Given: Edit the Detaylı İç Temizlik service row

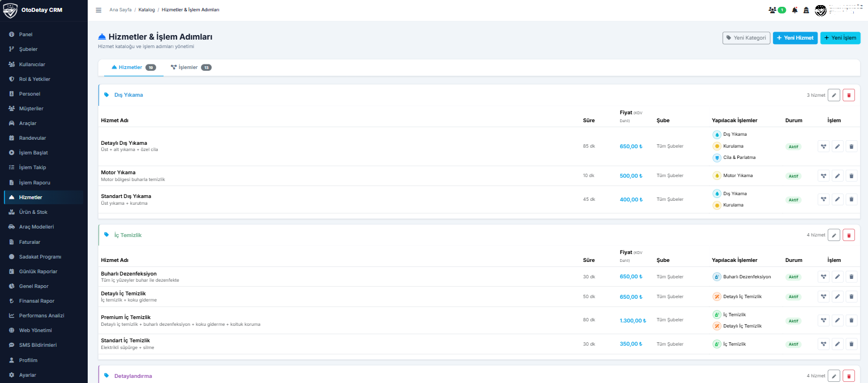Looking at the screenshot, I should click(x=838, y=297).
